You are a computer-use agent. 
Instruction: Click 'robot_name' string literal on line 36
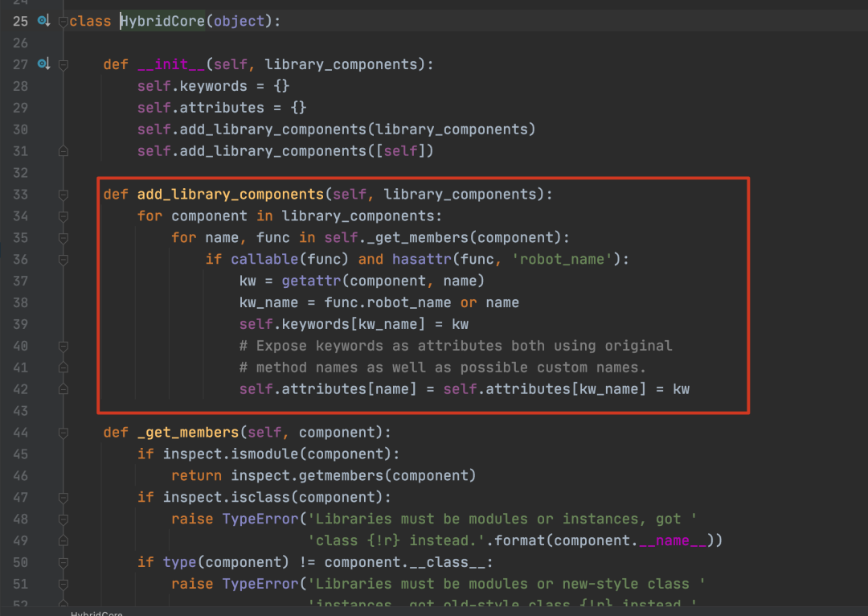click(x=562, y=259)
